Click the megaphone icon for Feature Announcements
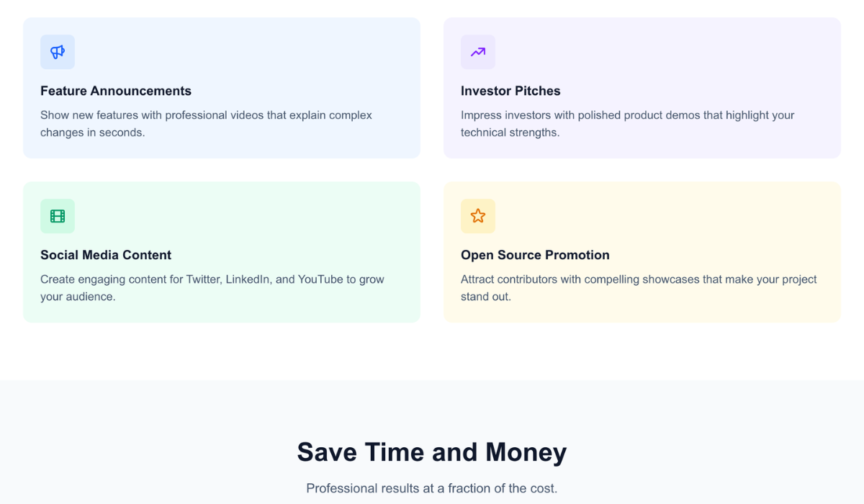864x504 pixels. point(58,52)
